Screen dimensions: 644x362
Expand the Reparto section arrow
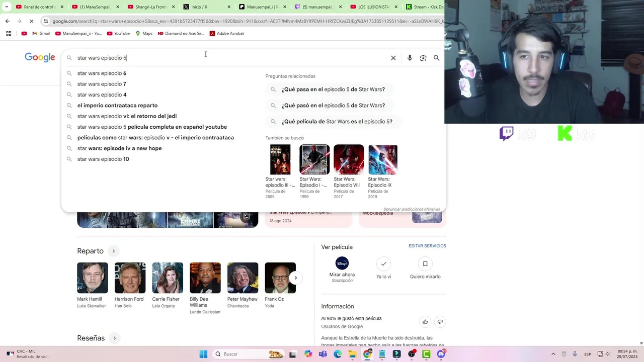click(114, 251)
